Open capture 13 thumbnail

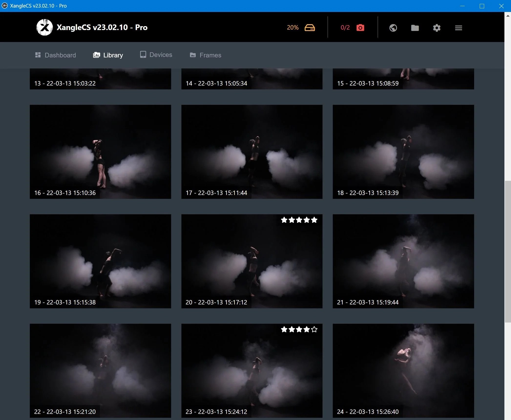pos(100,79)
